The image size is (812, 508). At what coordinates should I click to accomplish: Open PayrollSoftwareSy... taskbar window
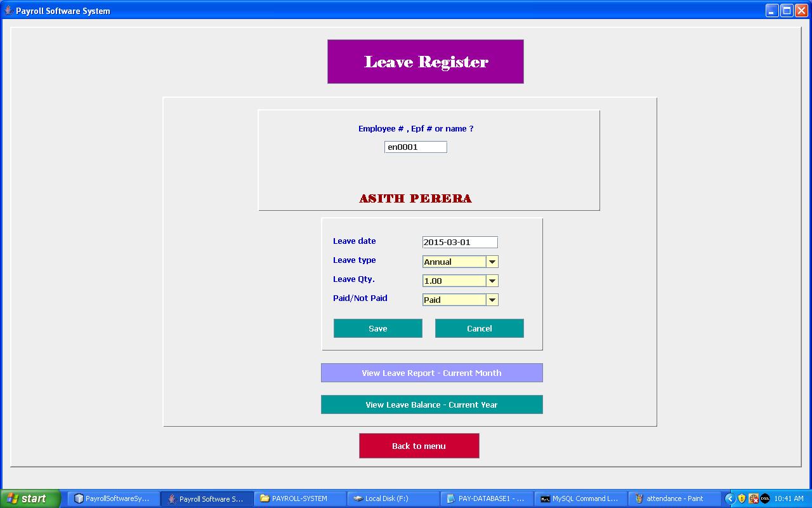(x=113, y=498)
